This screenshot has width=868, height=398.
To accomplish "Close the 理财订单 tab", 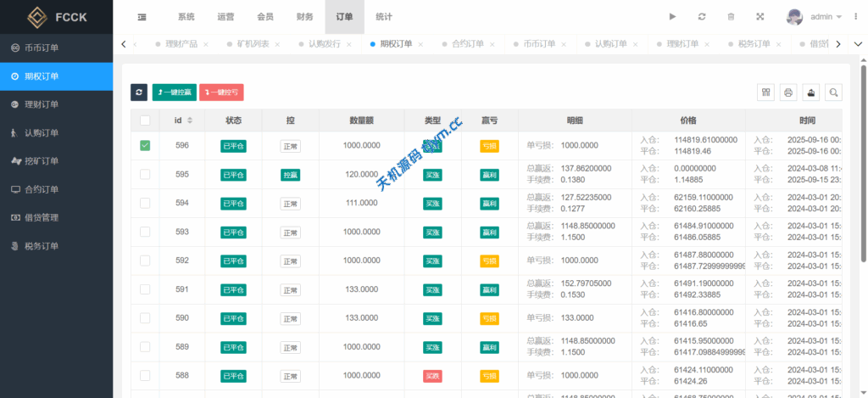I will (707, 44).
